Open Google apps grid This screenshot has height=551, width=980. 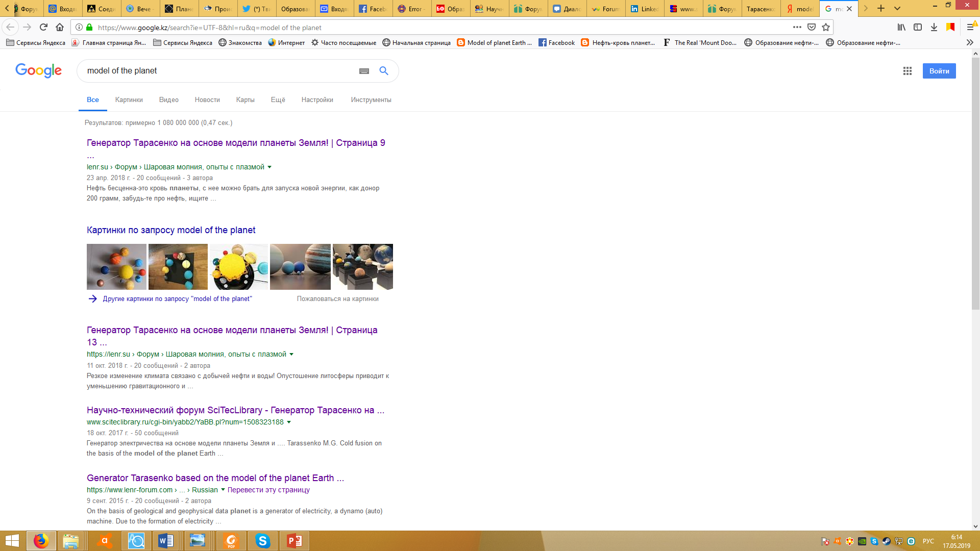pyautogui.click(x=907, y=71)
